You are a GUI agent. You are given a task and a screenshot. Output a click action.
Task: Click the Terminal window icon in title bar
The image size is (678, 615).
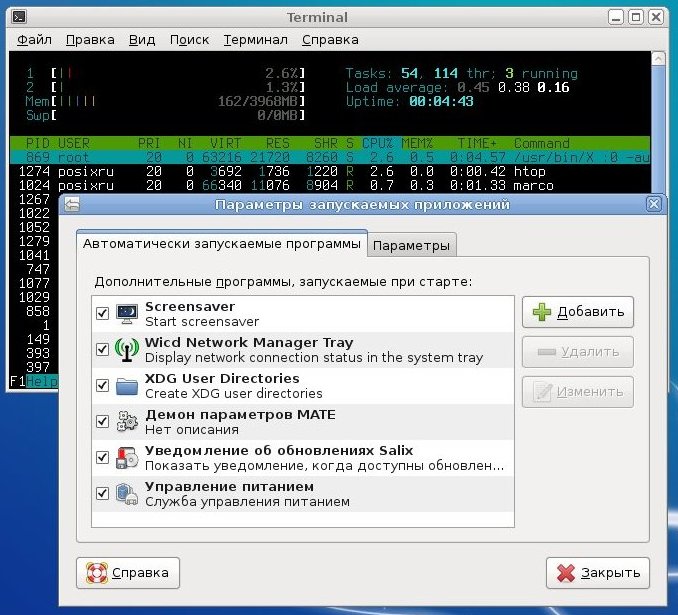click(19, 17)
